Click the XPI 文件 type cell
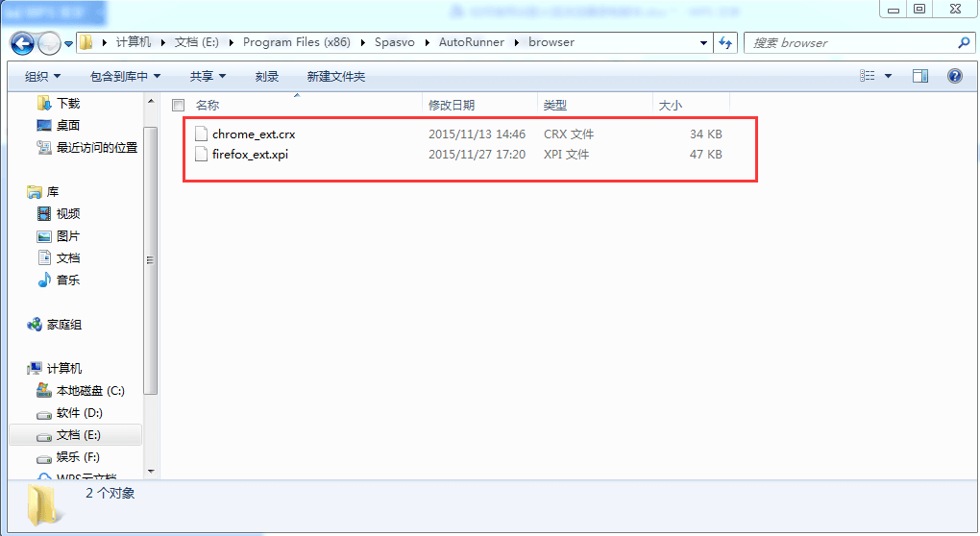The image size is (980, 536). pos(566,155)
